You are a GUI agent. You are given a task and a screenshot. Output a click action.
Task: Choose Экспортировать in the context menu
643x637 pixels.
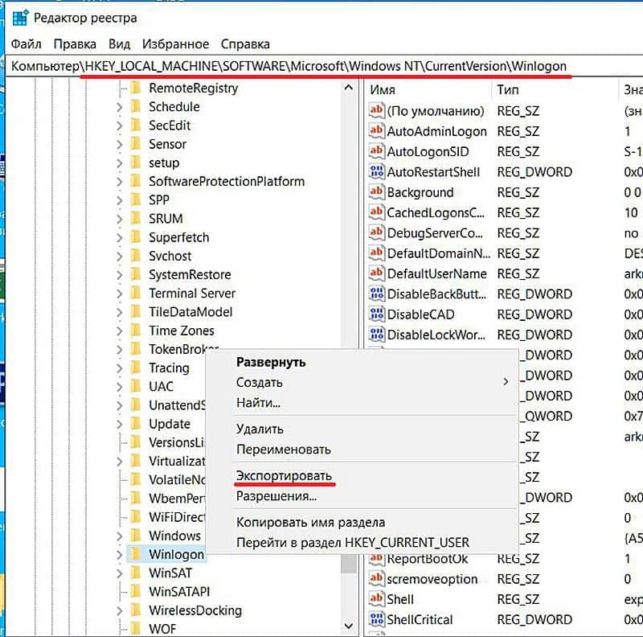(x=284, y=476)
